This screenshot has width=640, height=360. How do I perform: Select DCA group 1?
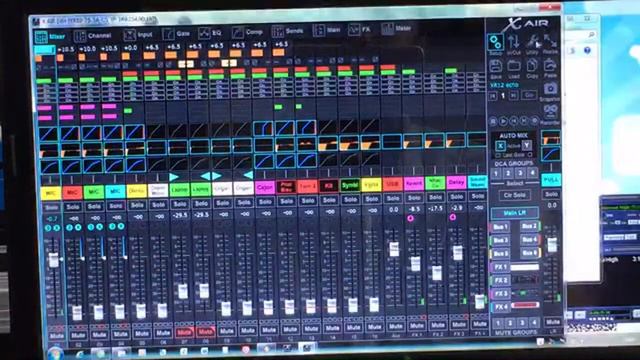click(496, 173)
